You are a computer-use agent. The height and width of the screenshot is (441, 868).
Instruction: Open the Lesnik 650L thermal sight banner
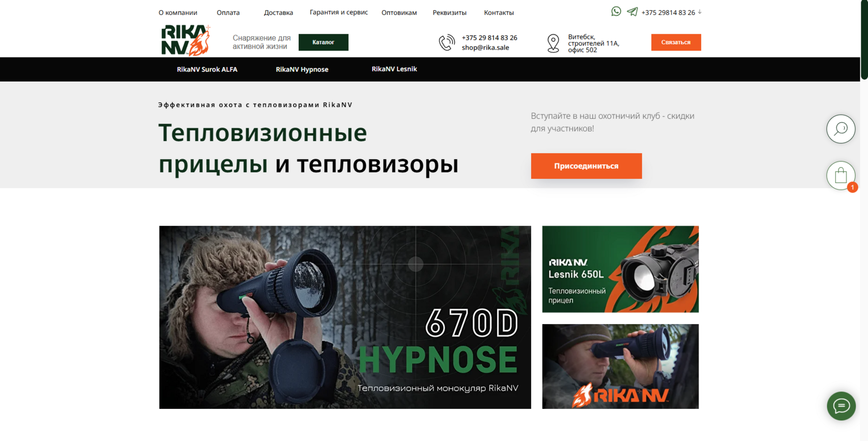click(621, 269)
